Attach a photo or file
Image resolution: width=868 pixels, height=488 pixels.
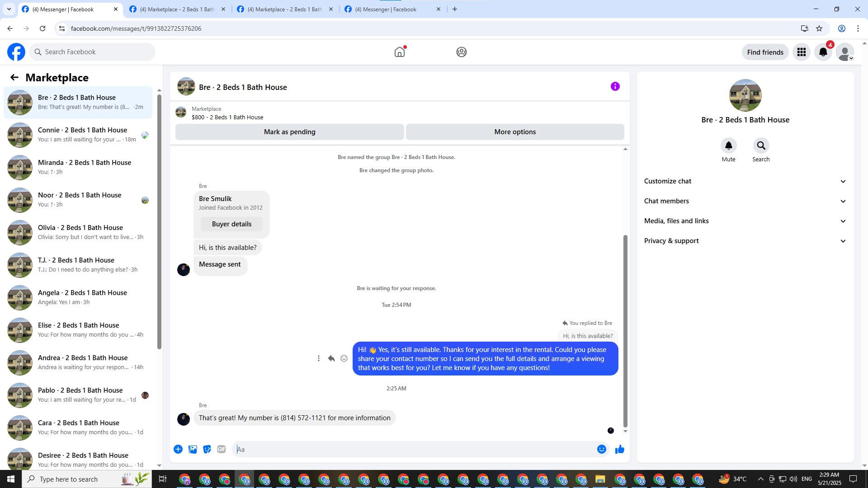coord(193,449)
